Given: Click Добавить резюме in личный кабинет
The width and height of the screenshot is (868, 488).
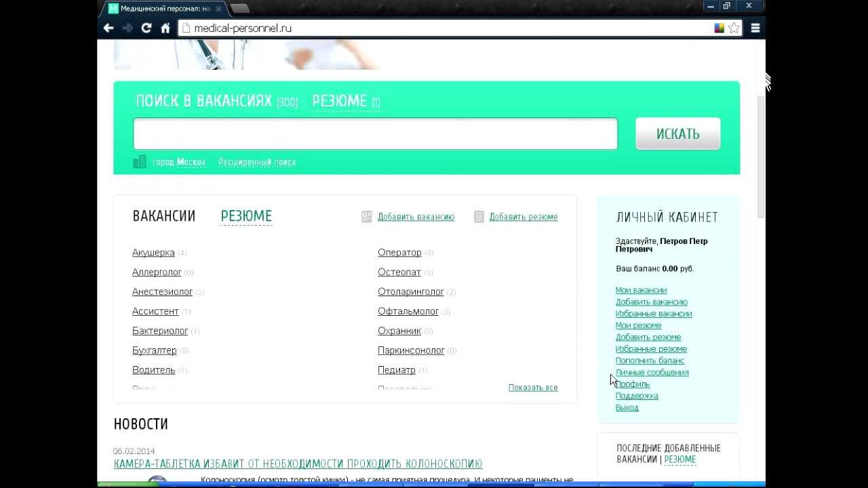Looking at the screenshot, I should [648, 338].
